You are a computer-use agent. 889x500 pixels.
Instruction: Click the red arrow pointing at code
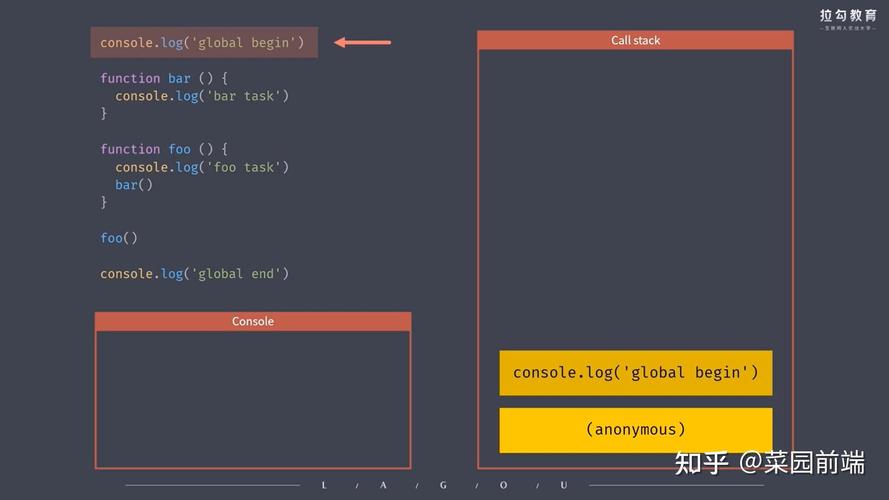click(362, 43)
